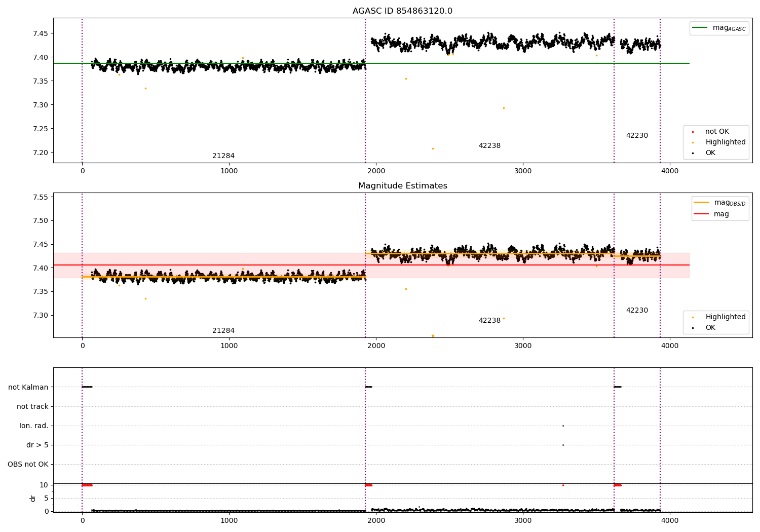Screen dimensions: 760x532
Task: Click the 4000 x-tick under the middle plot
Action: pos(670,346)
